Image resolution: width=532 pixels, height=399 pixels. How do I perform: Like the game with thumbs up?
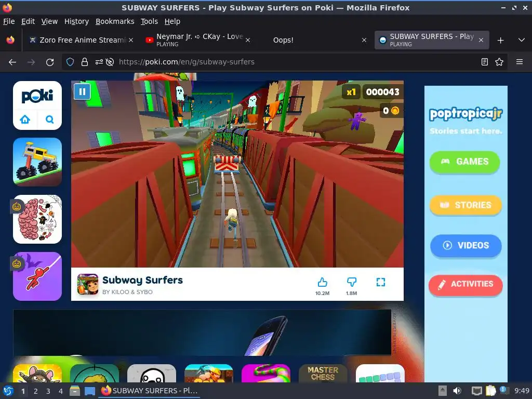coord(322,282)
